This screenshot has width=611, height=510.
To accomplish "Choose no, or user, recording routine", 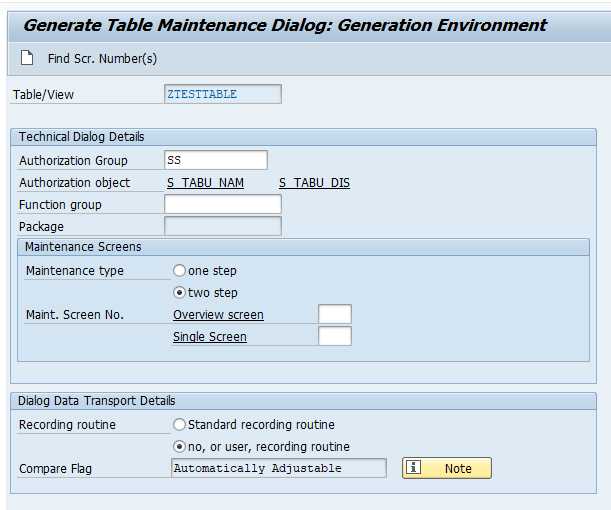I will click(179, 446).
